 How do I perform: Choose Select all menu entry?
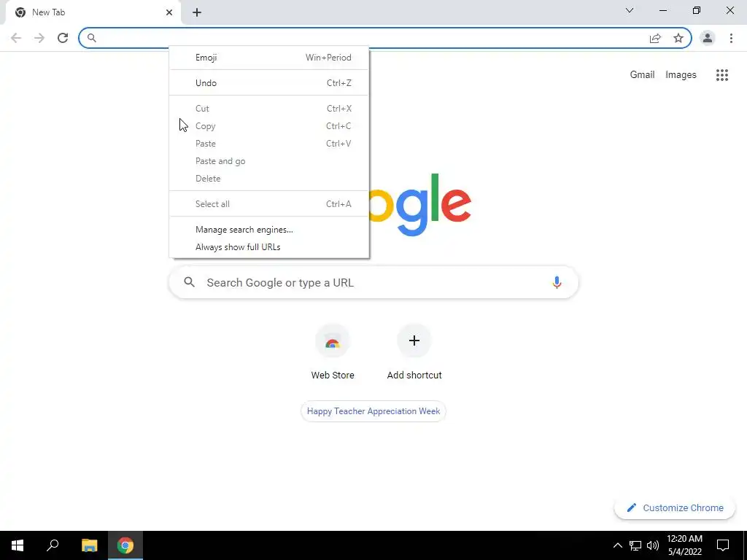269,204
